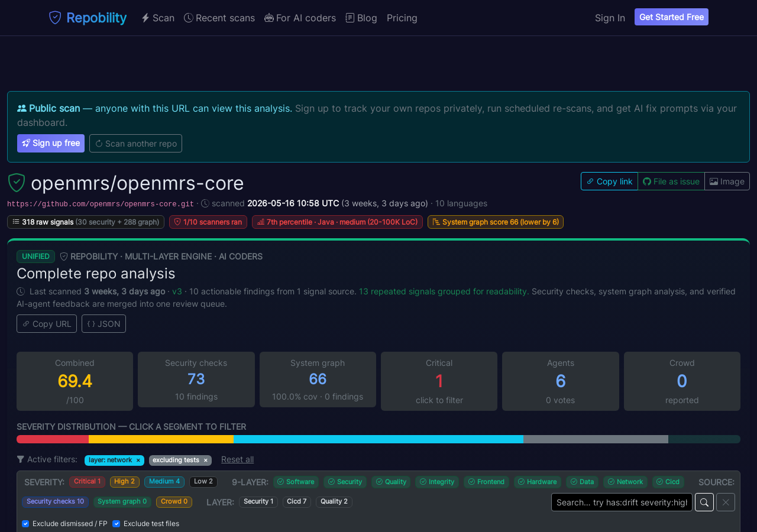Filter by the yellow severity bar segment
The image size is (757, 532).
tap(161, 439)
